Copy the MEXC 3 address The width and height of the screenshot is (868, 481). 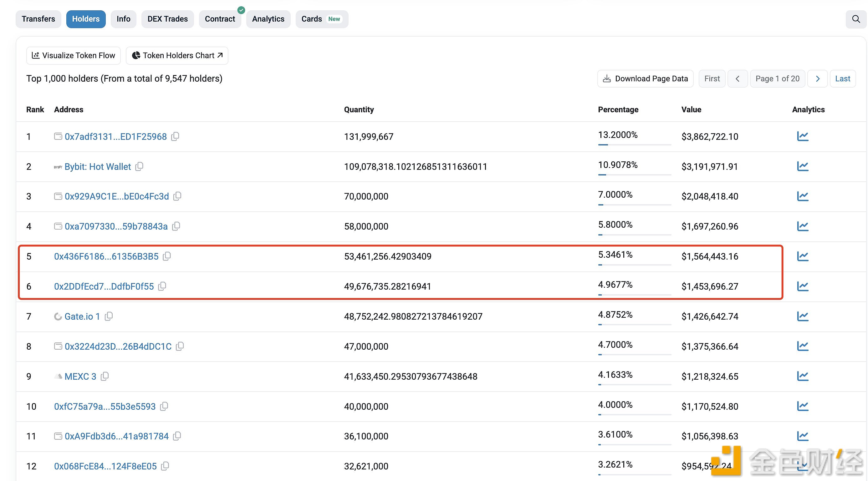(x=105, y=376)
